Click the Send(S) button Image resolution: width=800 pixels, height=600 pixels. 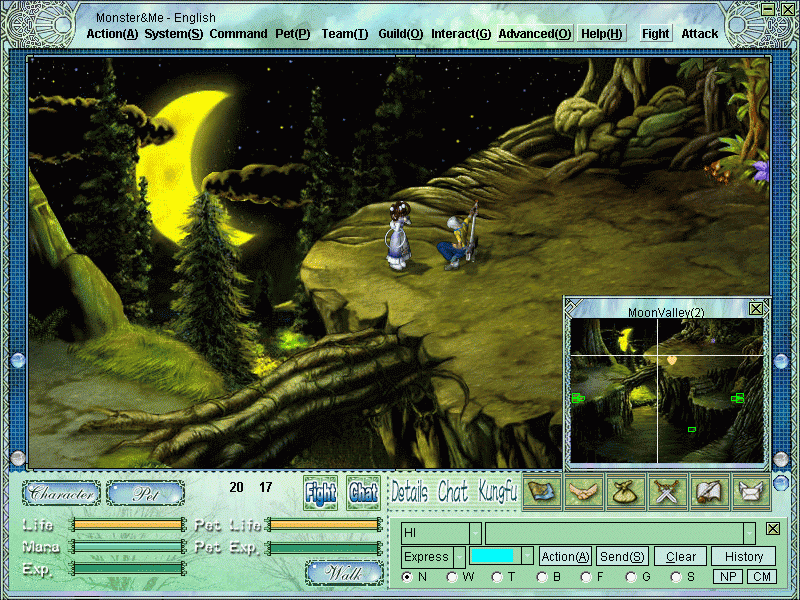point(622,556)
